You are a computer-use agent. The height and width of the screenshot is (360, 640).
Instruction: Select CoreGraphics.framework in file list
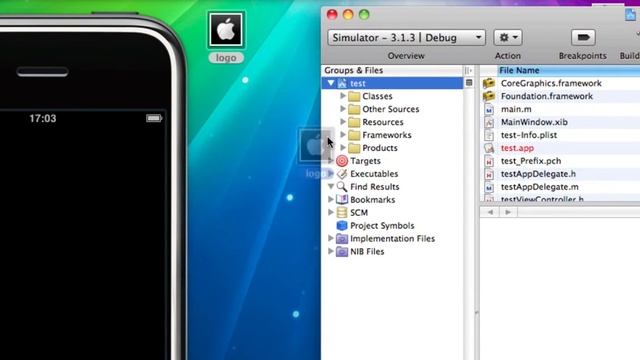tap(551, 83)
